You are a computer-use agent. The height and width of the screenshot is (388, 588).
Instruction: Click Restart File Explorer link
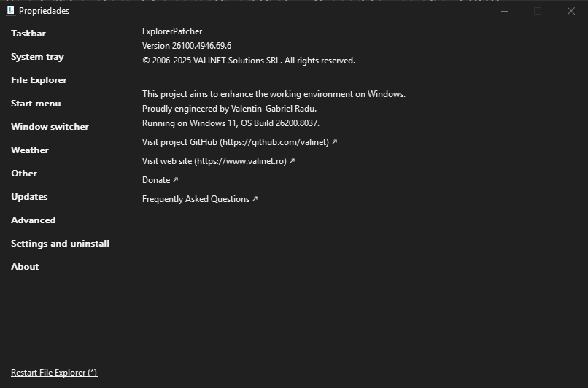[x=54, y=373]
